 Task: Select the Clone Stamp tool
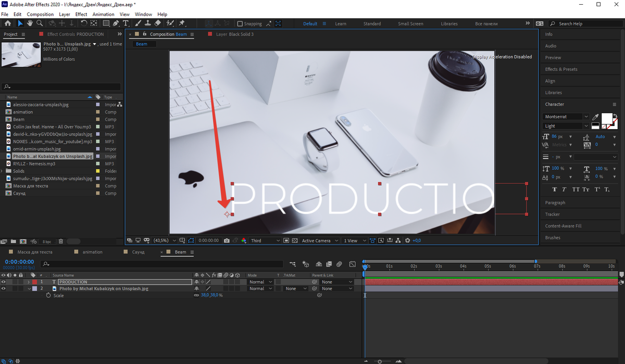(x=148, y=23)
